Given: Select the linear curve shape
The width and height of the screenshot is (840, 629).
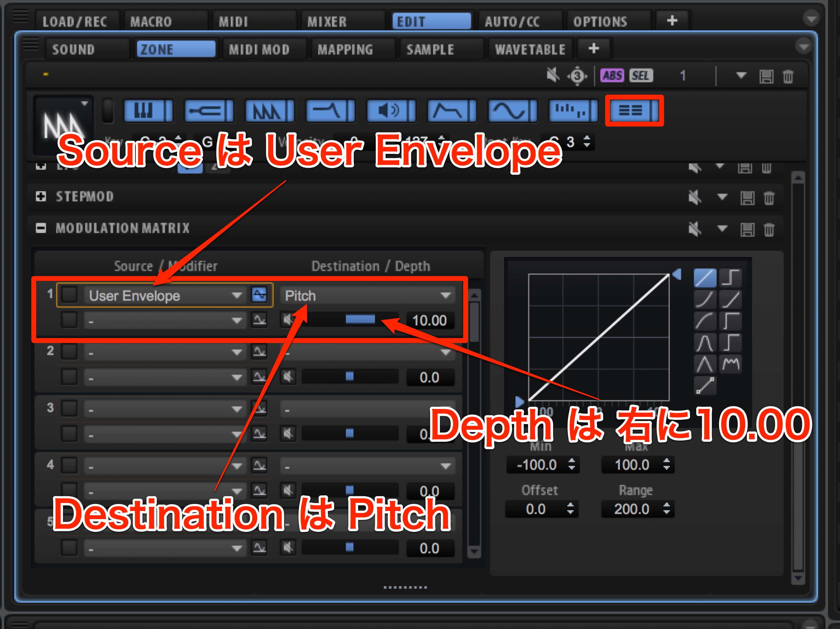Looking at the screenshot, I should 705,277.
